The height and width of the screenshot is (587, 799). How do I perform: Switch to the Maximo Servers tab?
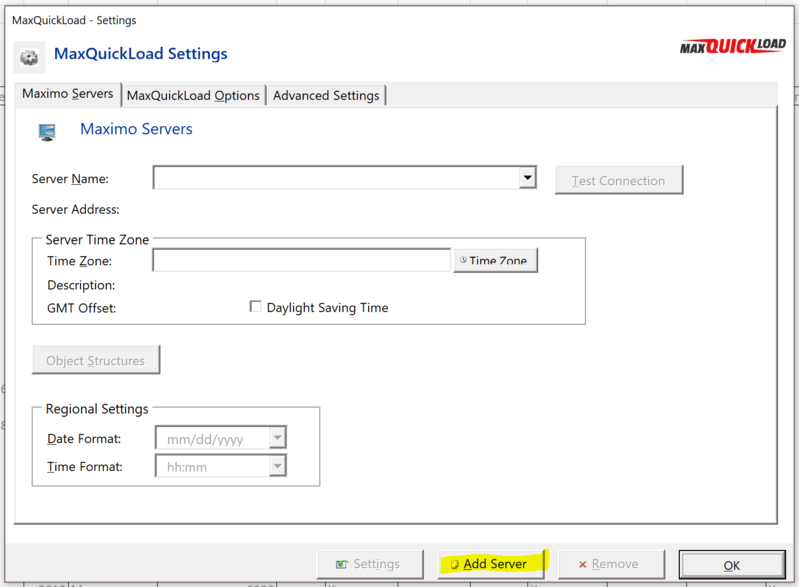tap(68, 94)
